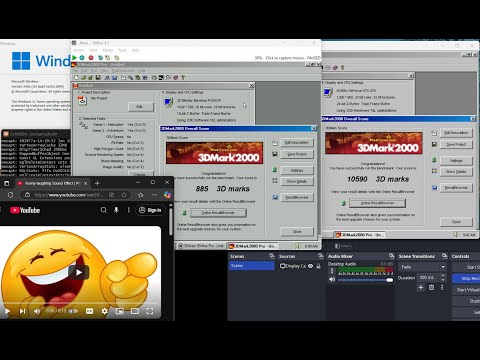The height and width of the screenshot is (360, 480).
Task: Open the Fade transition dropdown in OBS
Action: click(422, 267)
